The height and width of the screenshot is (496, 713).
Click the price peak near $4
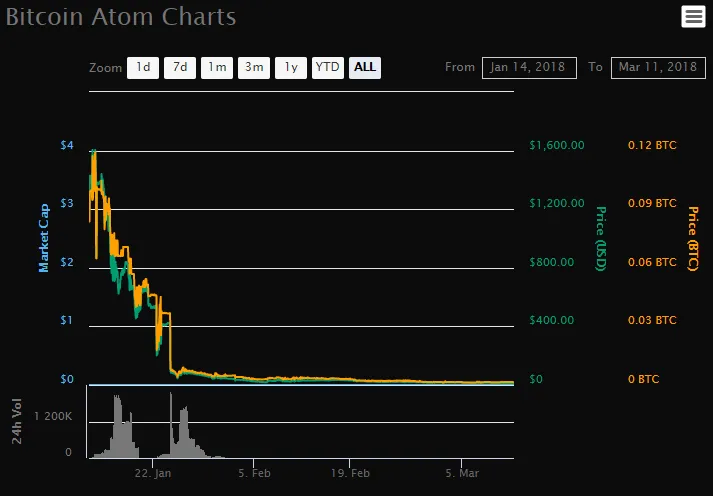(x=94, y=152)
